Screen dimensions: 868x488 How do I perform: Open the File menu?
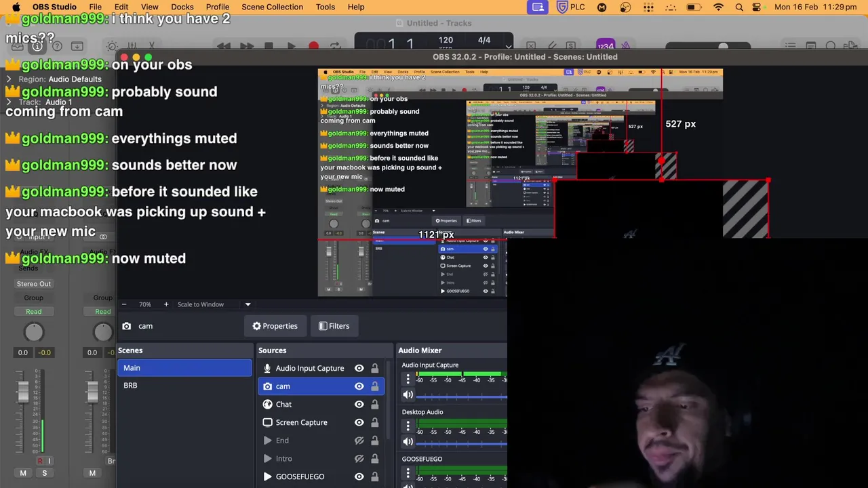96,7
